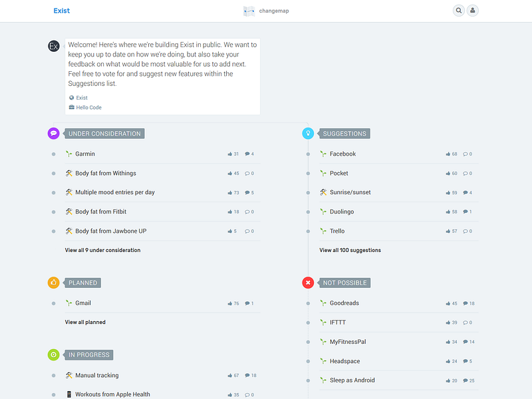Open comments icon on Garmin row
Viewport: 532px width, 399px height.
click(x=247, y=154)
